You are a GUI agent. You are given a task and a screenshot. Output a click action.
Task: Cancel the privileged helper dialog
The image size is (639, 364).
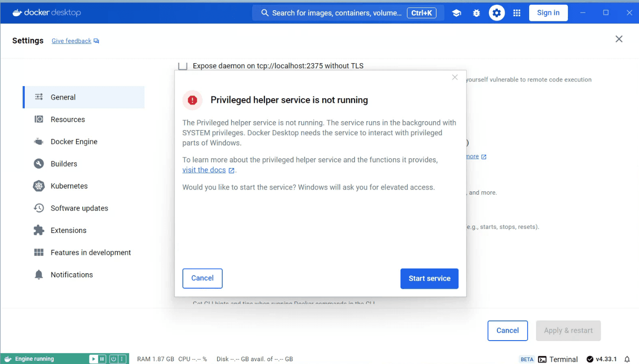(202, 278)
